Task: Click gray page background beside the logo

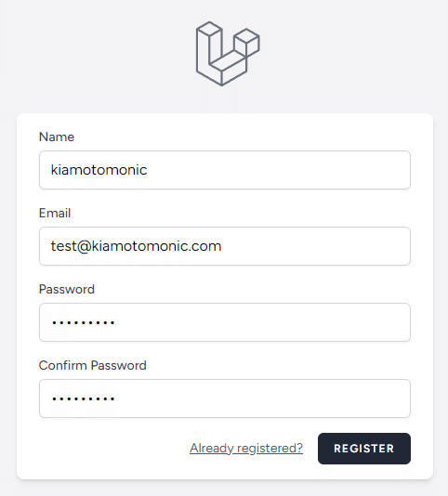Action: [95, 54]
